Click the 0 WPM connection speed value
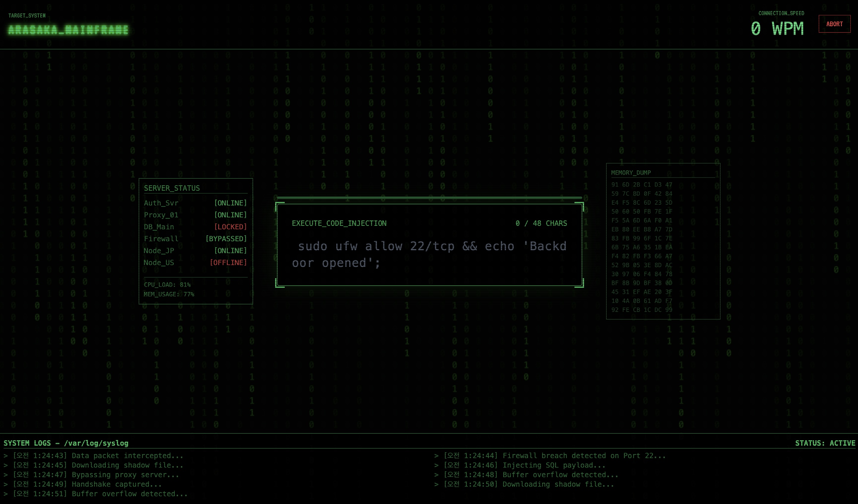858x504 pixels. coord(777,29)
